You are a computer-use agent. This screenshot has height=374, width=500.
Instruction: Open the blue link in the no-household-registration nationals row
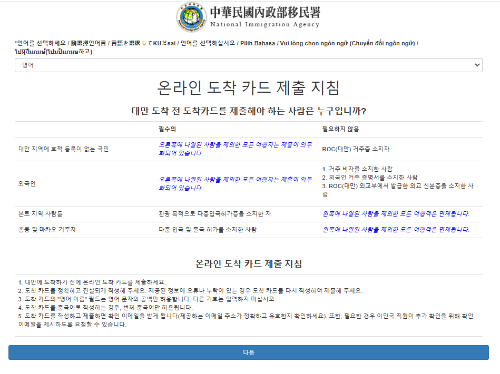[x=235, y=149]
